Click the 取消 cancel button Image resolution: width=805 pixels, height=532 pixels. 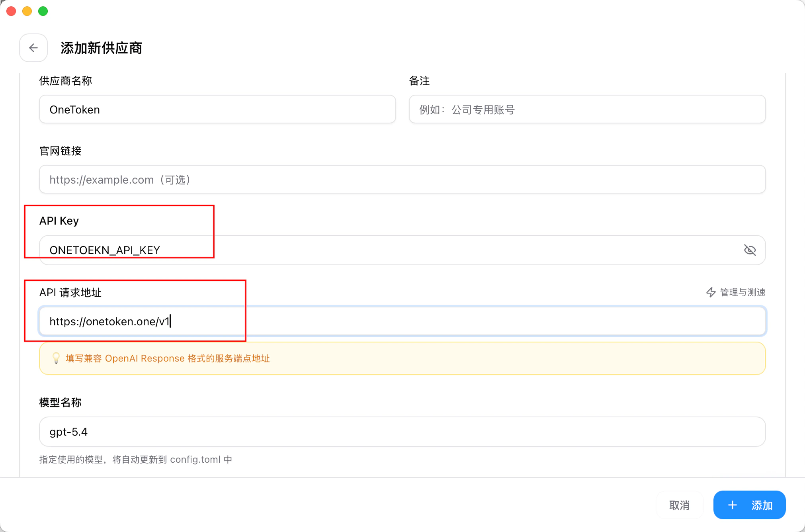[679, 505]
